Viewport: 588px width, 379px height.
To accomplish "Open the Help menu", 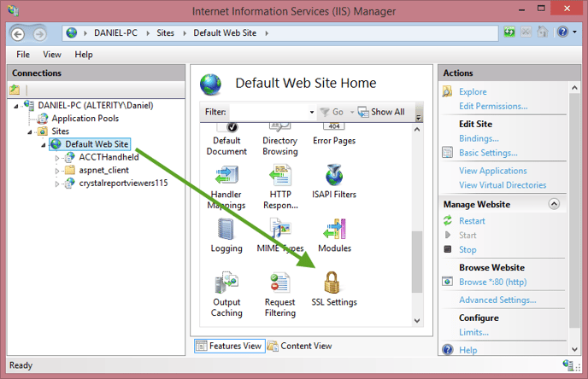I will tap(84, 55).
